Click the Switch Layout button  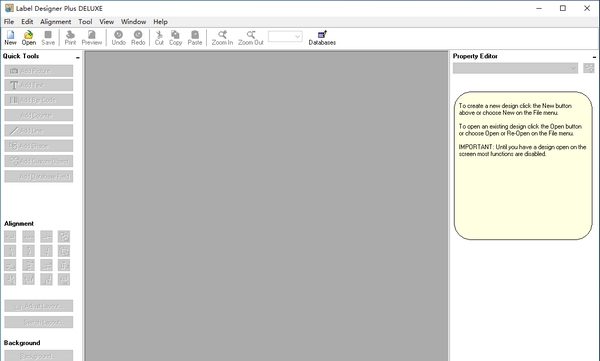[39, 322]
